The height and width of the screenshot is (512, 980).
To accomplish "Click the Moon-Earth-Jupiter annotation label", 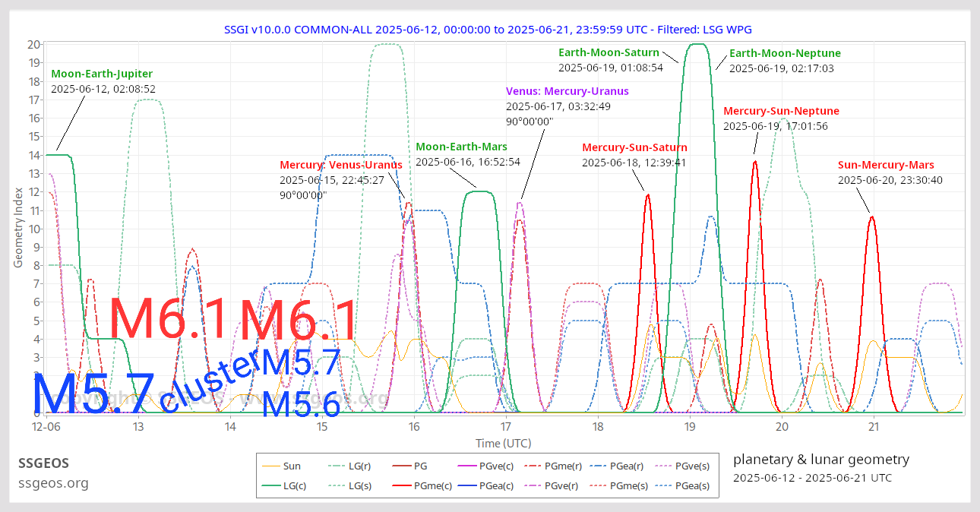I will 102,74.
